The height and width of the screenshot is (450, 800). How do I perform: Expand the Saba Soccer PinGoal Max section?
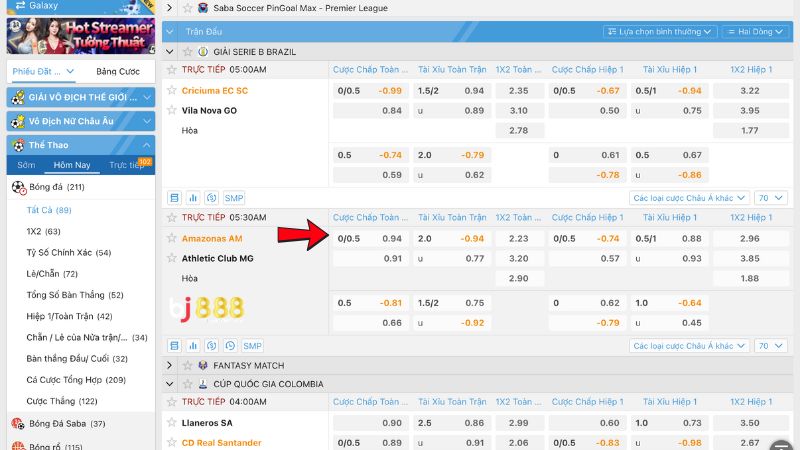pos(170,8)
